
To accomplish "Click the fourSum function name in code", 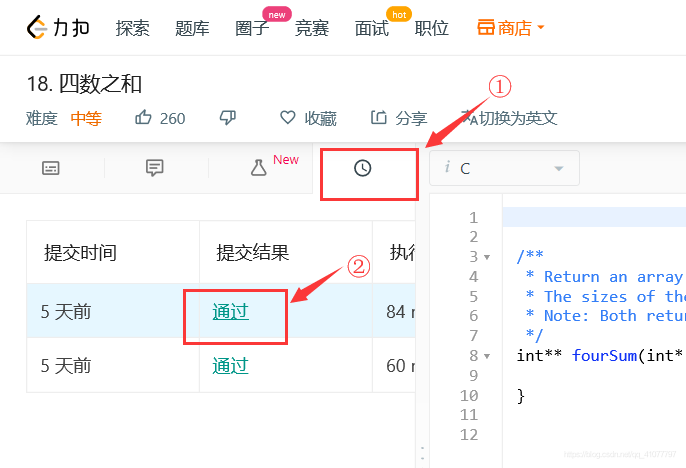I will [604, 356].
